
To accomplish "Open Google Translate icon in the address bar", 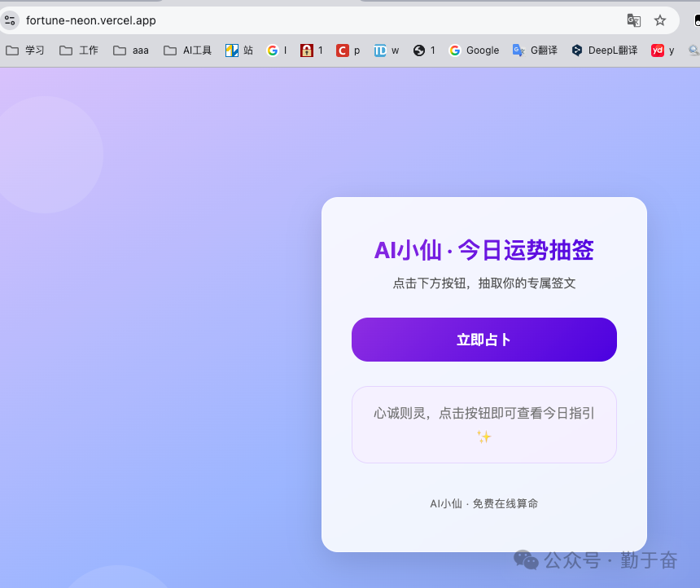I will point(634,20).
